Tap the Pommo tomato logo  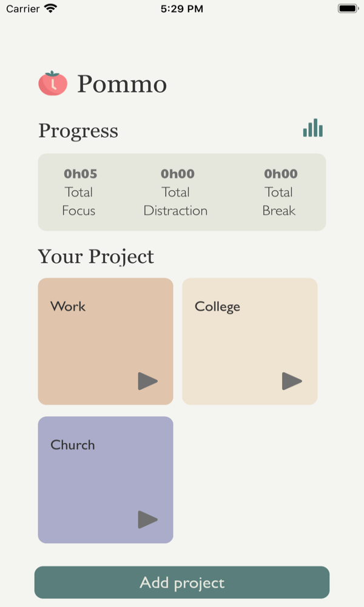[x=53, y=83]
